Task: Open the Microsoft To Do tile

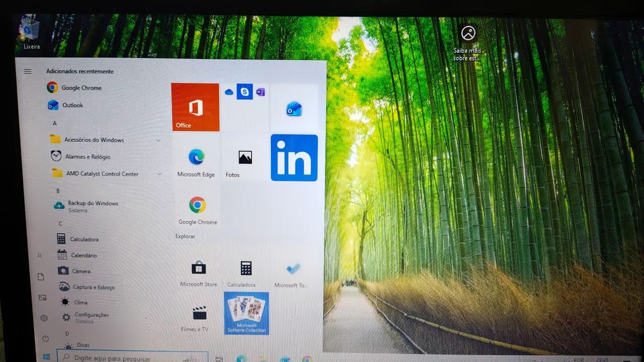Action: point(293,274)
